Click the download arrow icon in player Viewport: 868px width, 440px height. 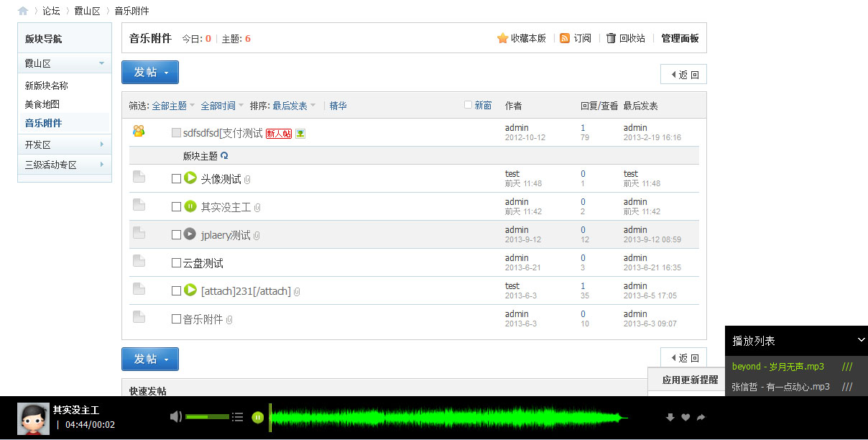click(670, 417)
